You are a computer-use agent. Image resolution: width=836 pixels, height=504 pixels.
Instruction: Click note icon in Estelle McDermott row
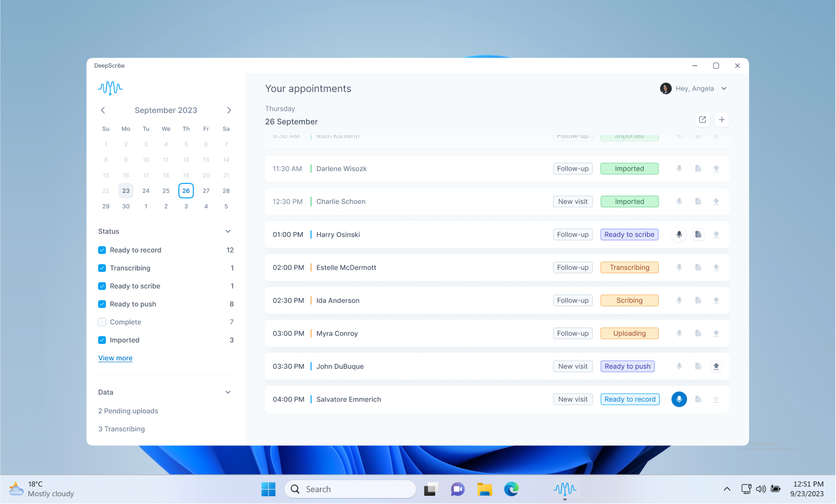point(699,268)
